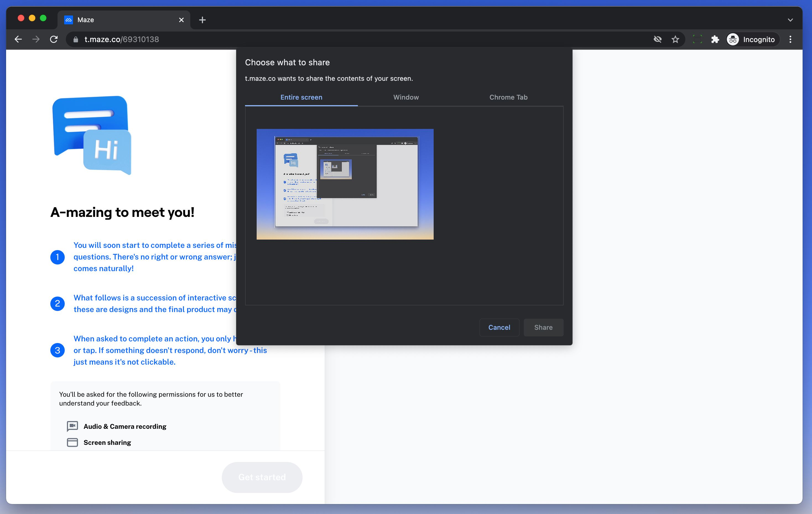The height and width of the screenshot is (514, 812).
Task: View site info via the lock icon
Action: (75, 39)
